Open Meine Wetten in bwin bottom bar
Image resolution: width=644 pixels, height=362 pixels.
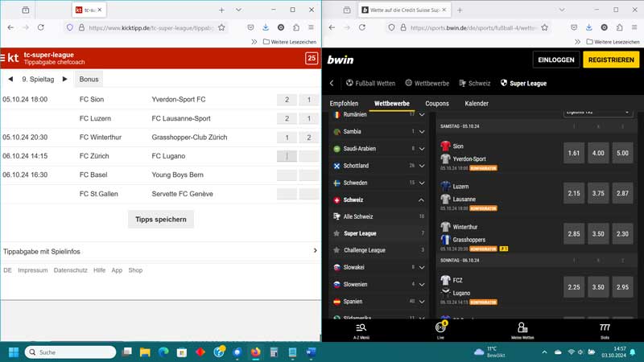pos(522,330)
